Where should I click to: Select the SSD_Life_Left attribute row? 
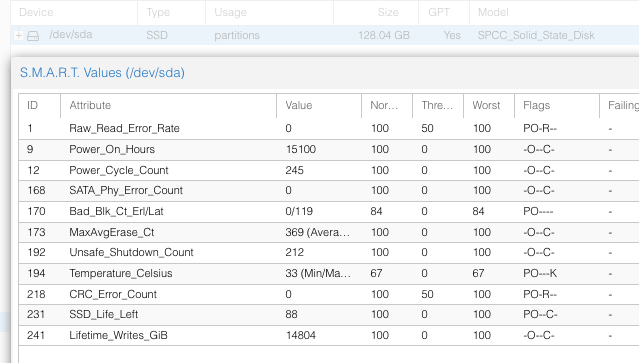point(329,315)
